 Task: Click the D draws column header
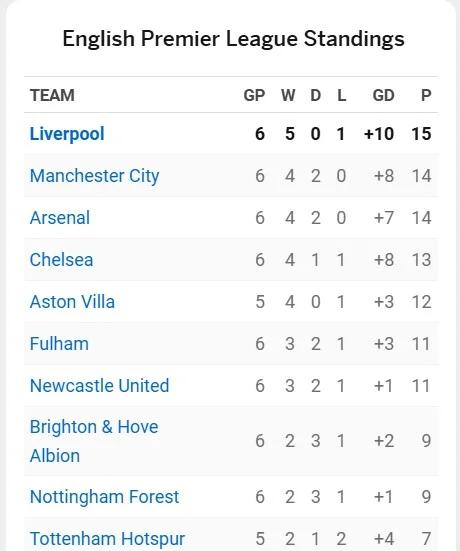pyautogui.click(x=316, y=95)
